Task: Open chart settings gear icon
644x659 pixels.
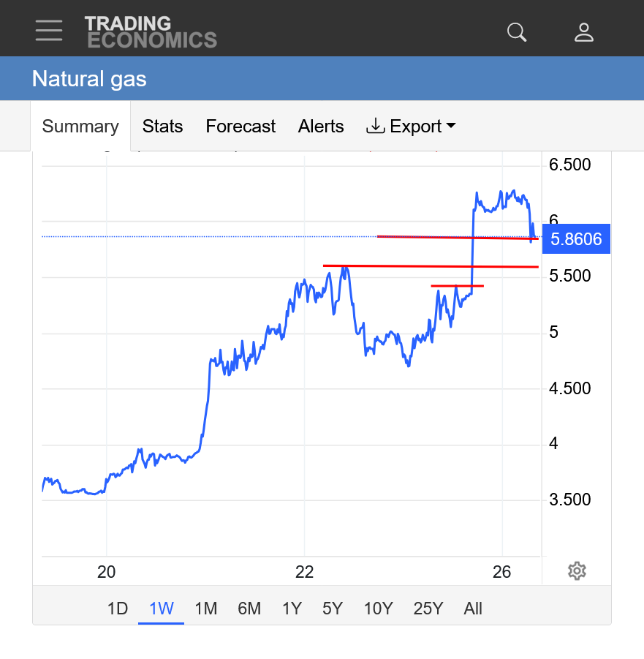Action: click(577, 570)
